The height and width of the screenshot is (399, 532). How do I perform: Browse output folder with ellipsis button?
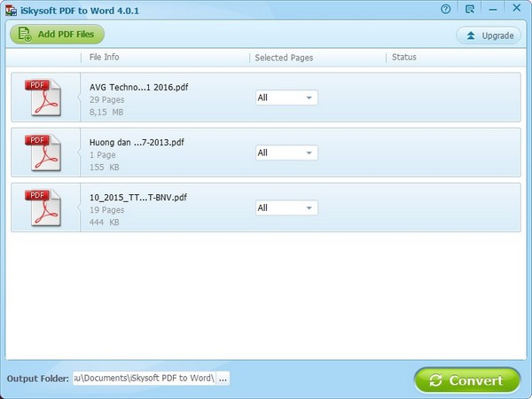(x=223, y=378)
